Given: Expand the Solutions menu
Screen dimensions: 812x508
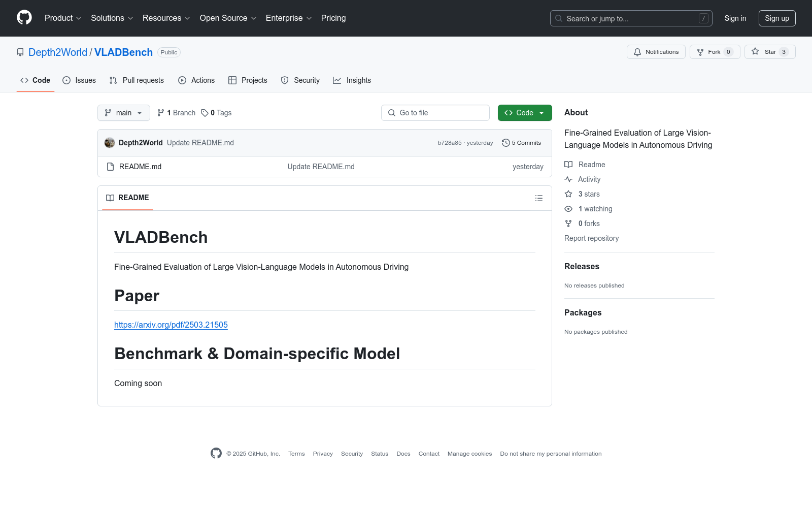Looking at the screenshot, I should pos(112,18).
